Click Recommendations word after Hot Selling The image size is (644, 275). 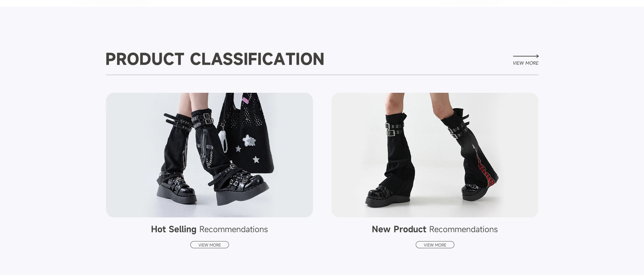pos(233,229)
